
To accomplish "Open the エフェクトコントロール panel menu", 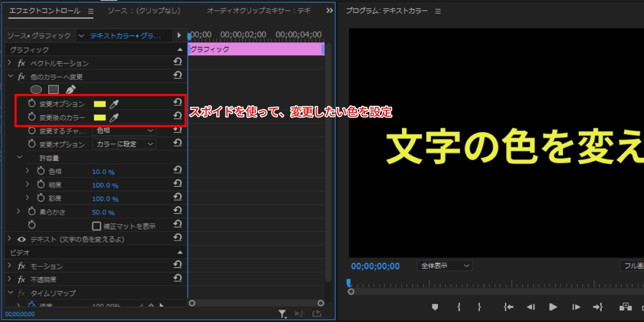I will pyautogui.click(x=90, y=11).
